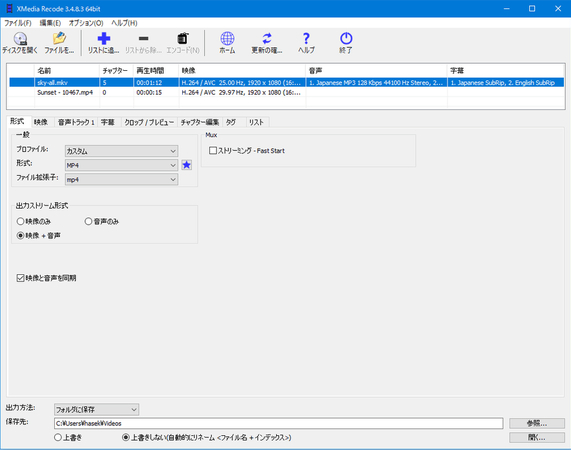Click the 29.97 Hz video info cell
Image resolution: width=571 pixels, height=450 pixels.
point(242,92)
